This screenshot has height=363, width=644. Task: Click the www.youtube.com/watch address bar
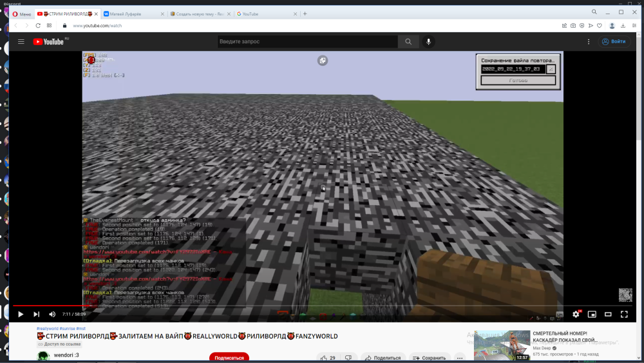pos(97,26)
